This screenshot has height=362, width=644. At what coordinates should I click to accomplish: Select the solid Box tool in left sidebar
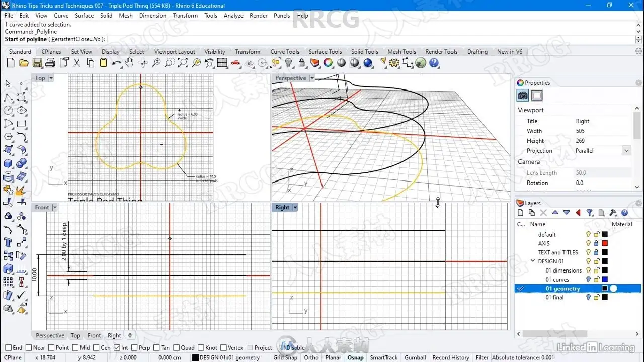8,163
